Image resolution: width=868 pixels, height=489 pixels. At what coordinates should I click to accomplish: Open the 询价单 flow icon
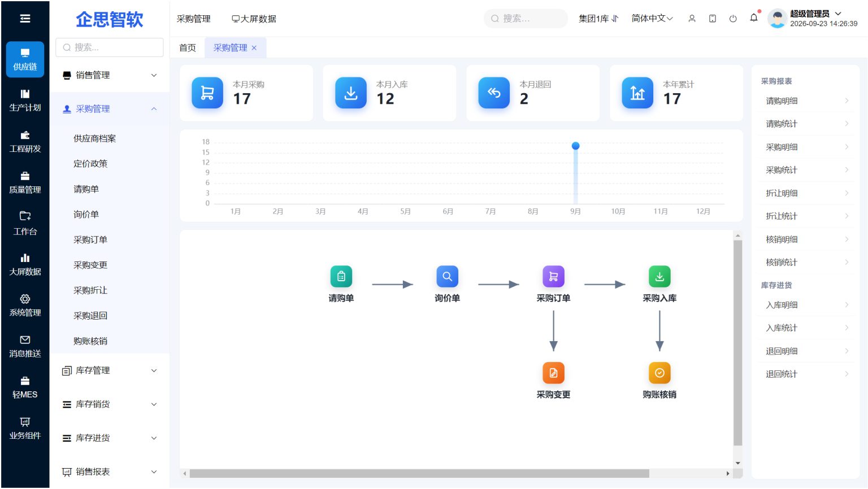pos(448,277)
